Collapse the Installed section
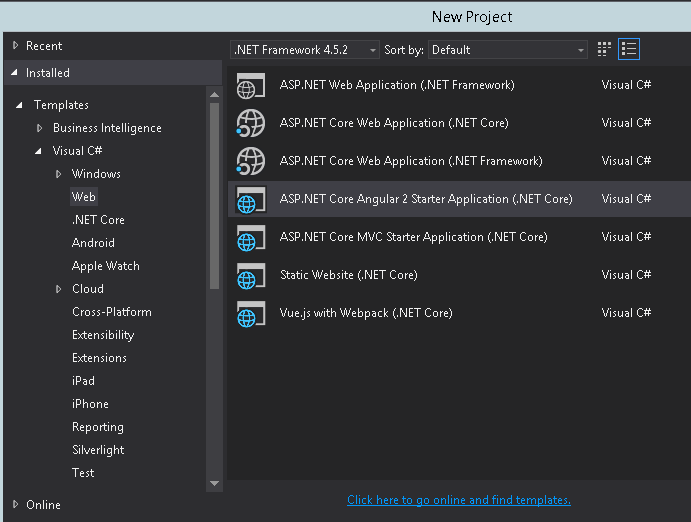This screenshot has height=522, width=691. pyautogui.click(x=15, y=72)
